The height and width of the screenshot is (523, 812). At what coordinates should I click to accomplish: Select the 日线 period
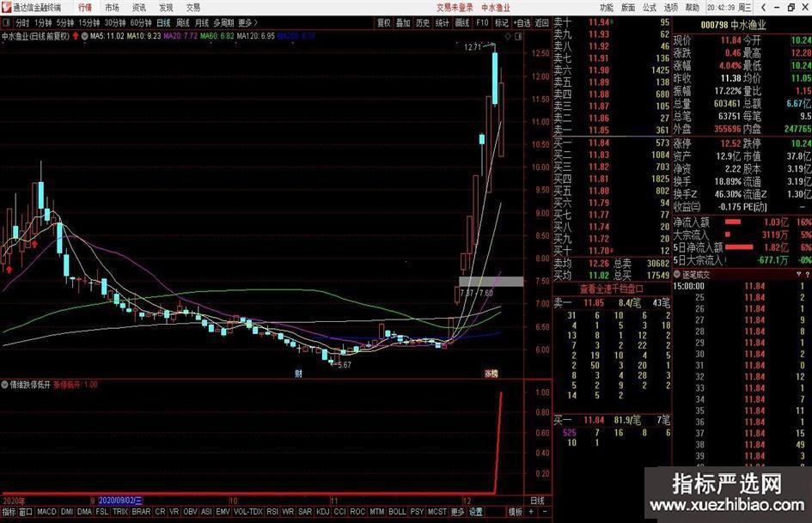point(163,23)
